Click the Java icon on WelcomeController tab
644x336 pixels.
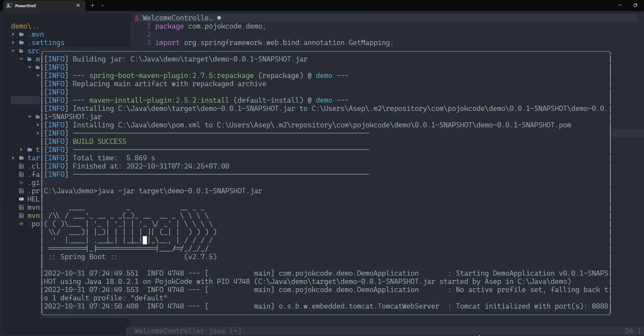click(137, 18)
